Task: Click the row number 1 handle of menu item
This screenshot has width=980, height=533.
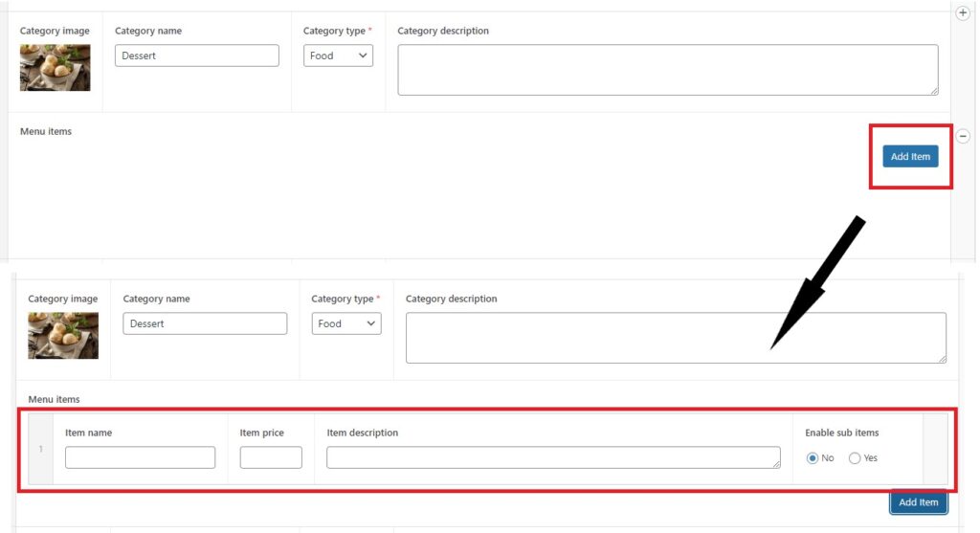Action: pyautogui.click(x=41, y=449)
